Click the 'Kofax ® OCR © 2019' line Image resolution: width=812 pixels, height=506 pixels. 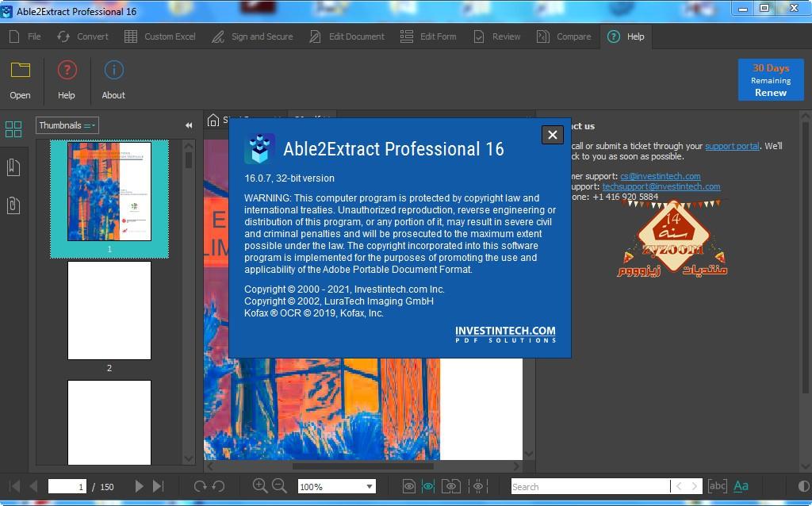314,312
